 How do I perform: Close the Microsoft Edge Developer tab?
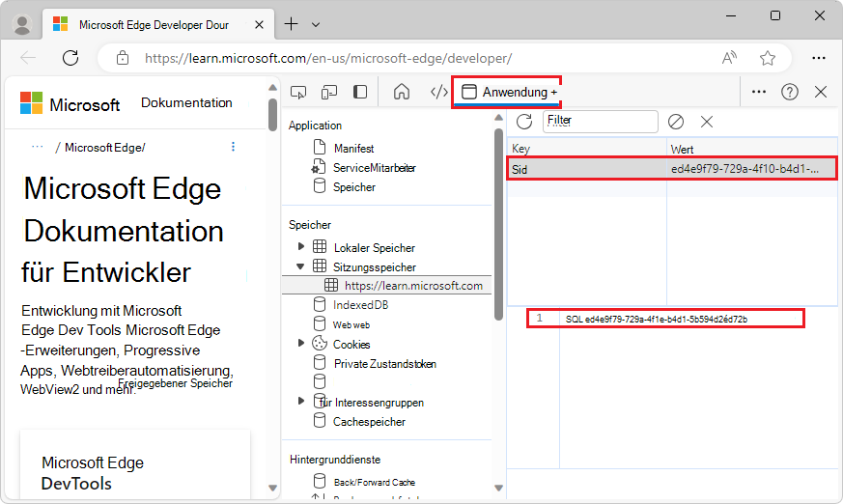tap(259, 25)
